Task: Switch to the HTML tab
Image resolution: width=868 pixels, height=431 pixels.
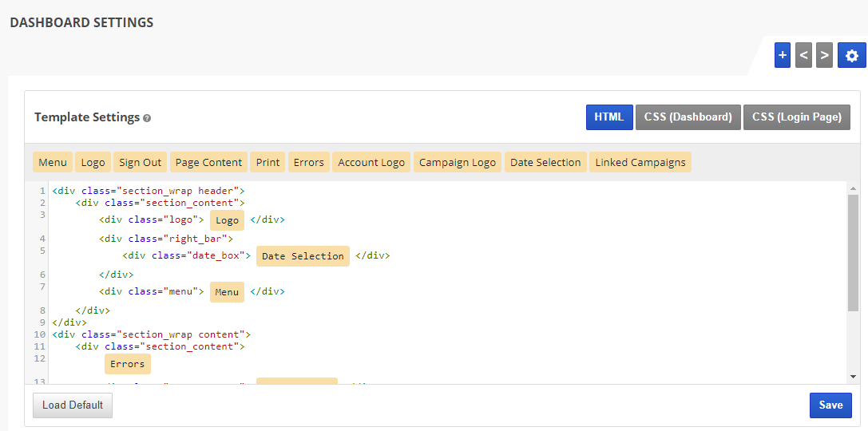Action: tap(609, 117)
